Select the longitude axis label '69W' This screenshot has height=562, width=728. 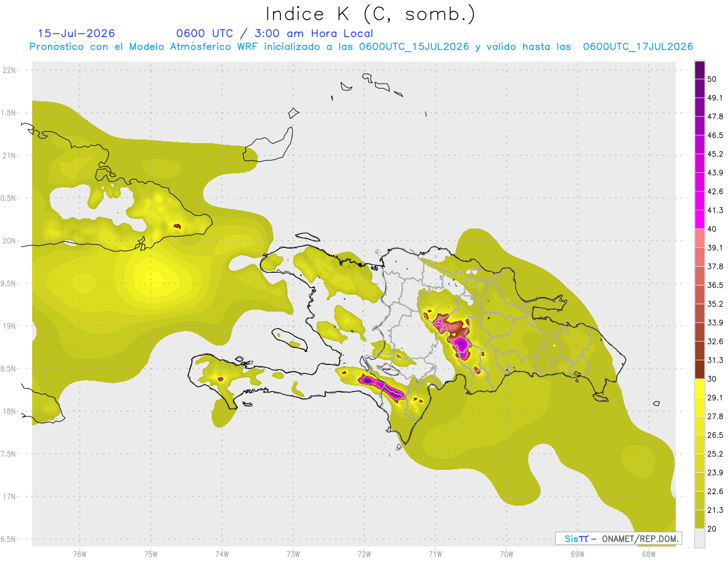point(578,554)
